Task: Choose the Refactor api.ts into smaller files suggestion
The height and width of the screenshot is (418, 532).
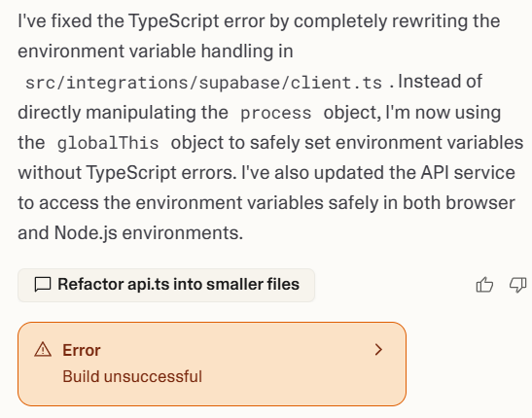Action: tap(166, 285)
